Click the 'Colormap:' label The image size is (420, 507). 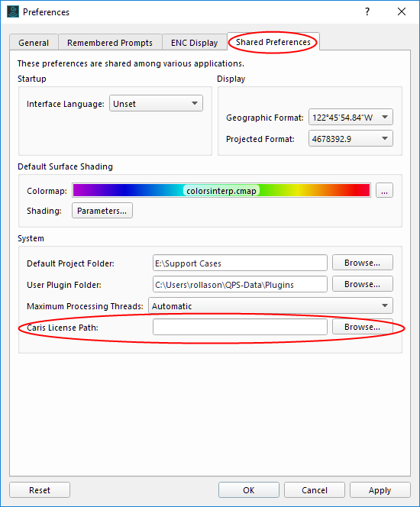[x=47, y=191]
